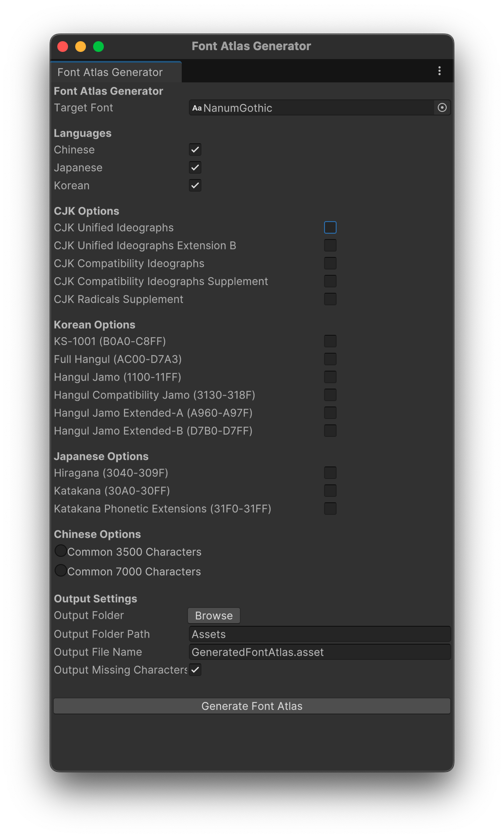This screenshot has height=838, width=504.
Task: Click the Generate Font Atlas button
Action: pyautogui.click(x=252, y=706)
